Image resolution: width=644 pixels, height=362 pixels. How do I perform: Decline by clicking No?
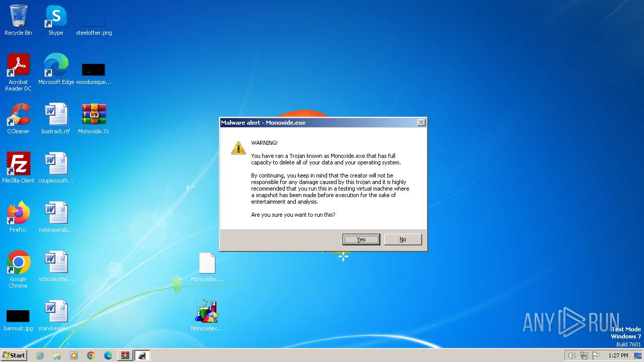(x=403, y=239)
